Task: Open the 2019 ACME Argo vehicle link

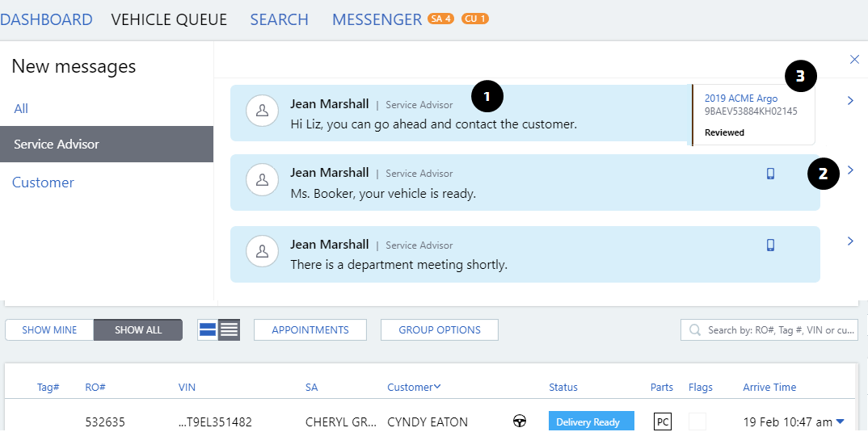Action: 740,99
